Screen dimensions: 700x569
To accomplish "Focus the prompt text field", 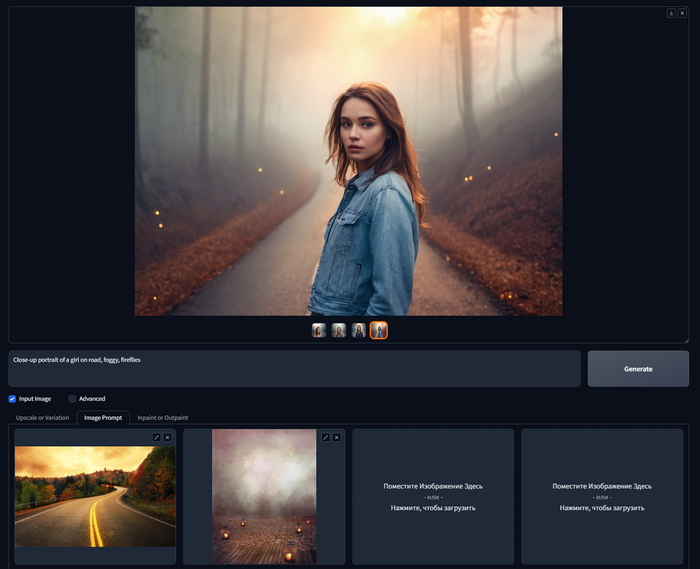I will point(294,369).
